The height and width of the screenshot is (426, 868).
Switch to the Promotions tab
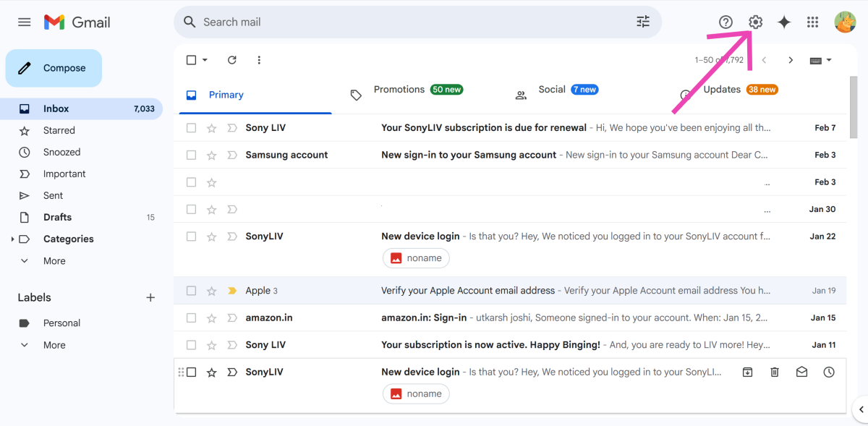399,90
